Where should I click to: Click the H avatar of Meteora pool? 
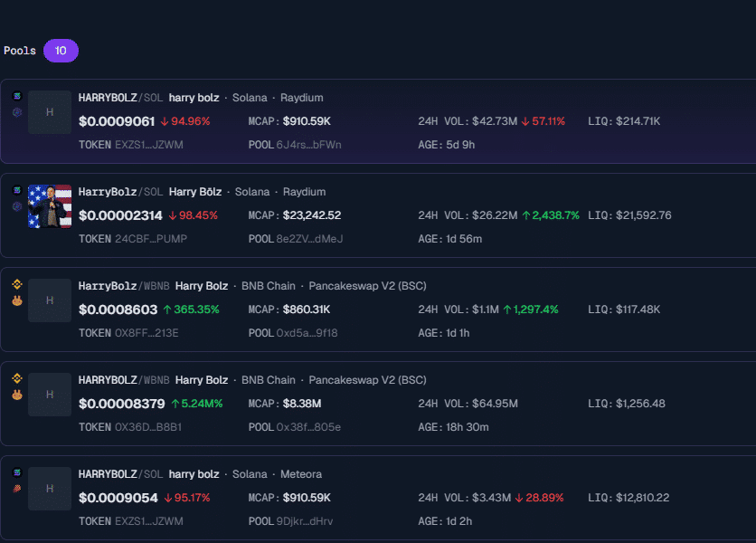coord(50,489)
